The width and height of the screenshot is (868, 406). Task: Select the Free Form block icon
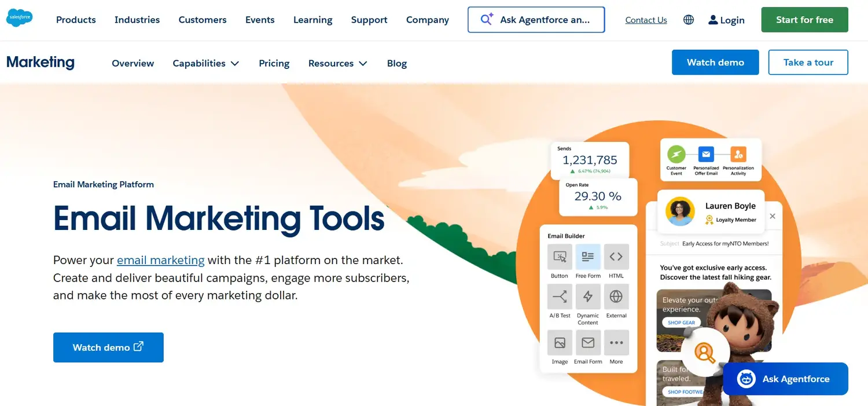coord(588,257)
